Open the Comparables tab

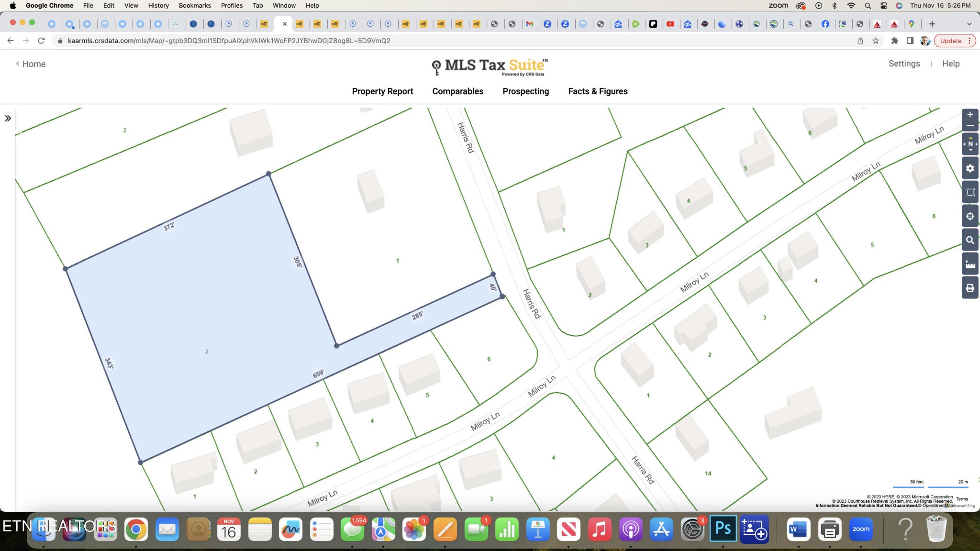click(x=457, y=91)
